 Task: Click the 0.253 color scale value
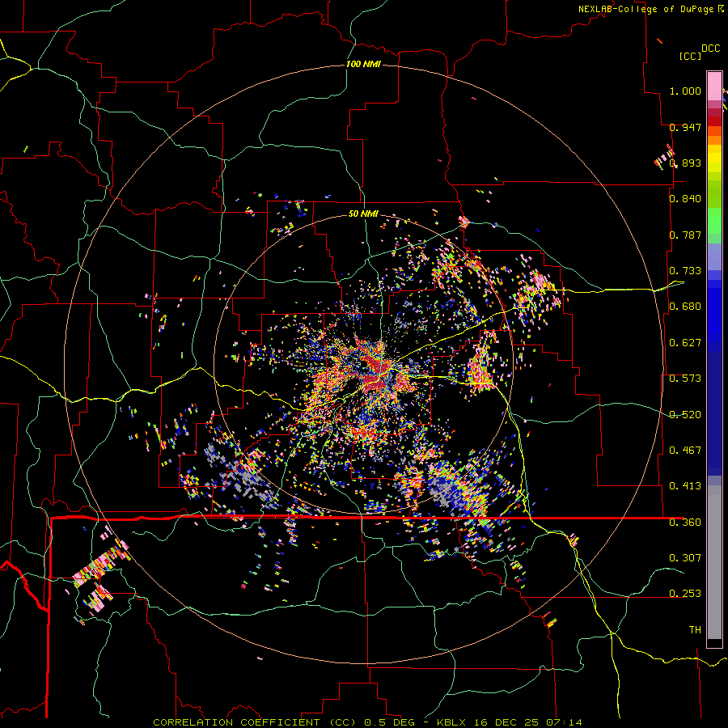685,594
